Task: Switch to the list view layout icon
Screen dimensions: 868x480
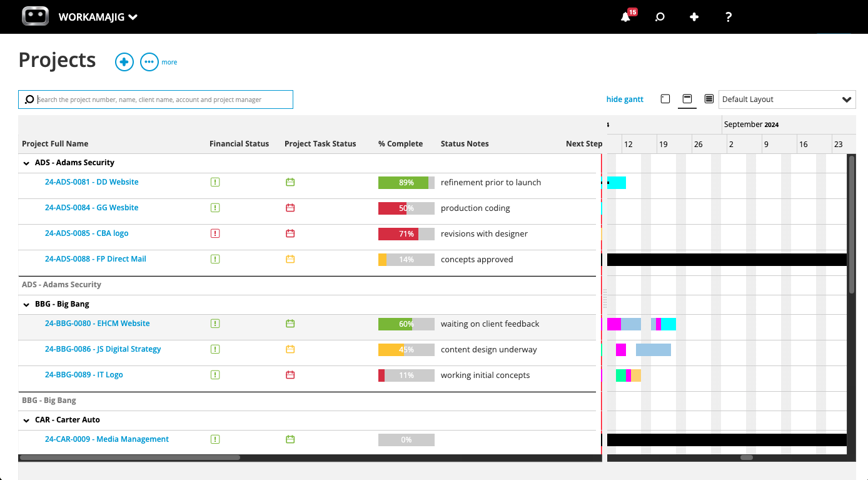Action: tap(709, 99)
